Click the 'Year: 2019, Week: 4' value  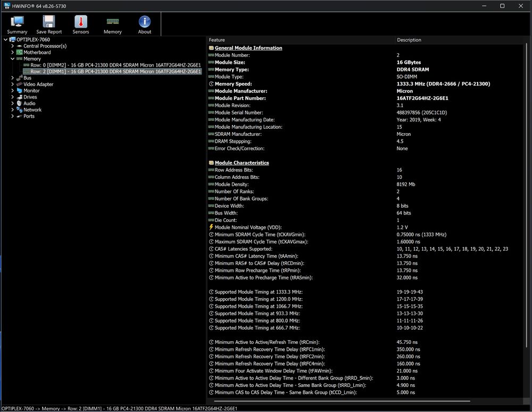click(419, 120)
